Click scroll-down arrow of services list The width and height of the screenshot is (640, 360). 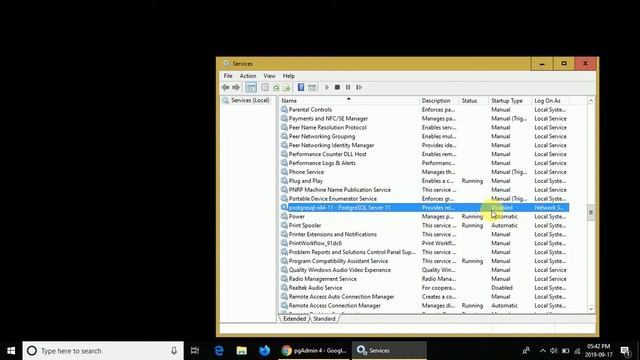point(591,309)
